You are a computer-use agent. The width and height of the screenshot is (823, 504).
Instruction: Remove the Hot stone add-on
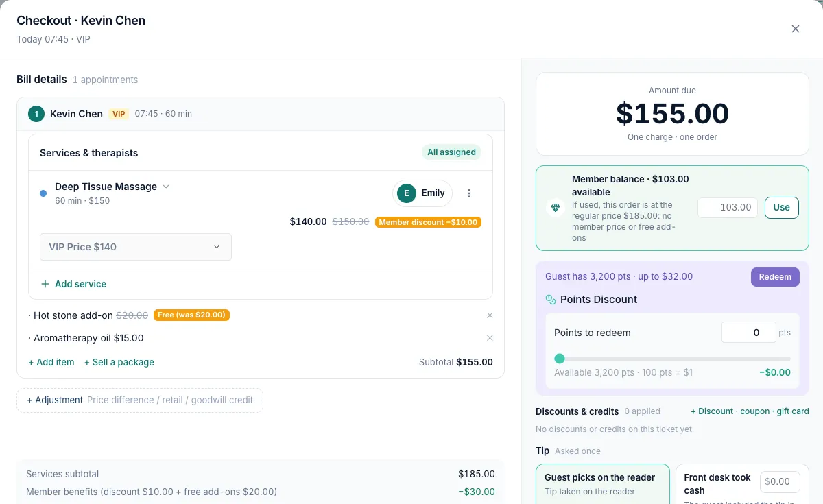pyautogui.click(x=490, y=315)
